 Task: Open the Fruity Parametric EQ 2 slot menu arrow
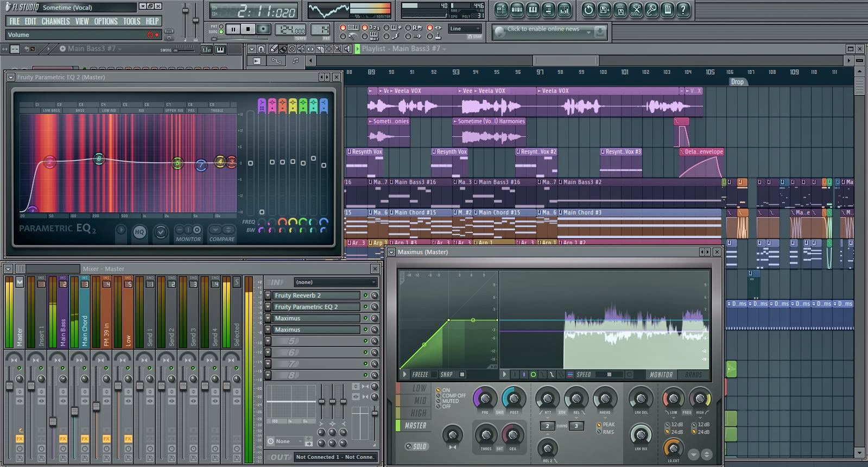click(x=268, y=307)
